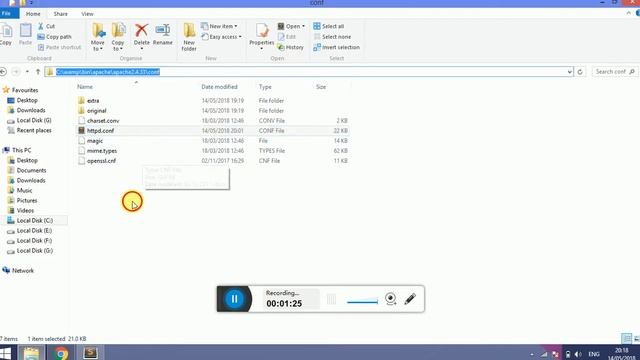The width and height of the screenshot is (640, 360).
Task: Open the recent locations dropdown arrow
Action: coord(27,72)
